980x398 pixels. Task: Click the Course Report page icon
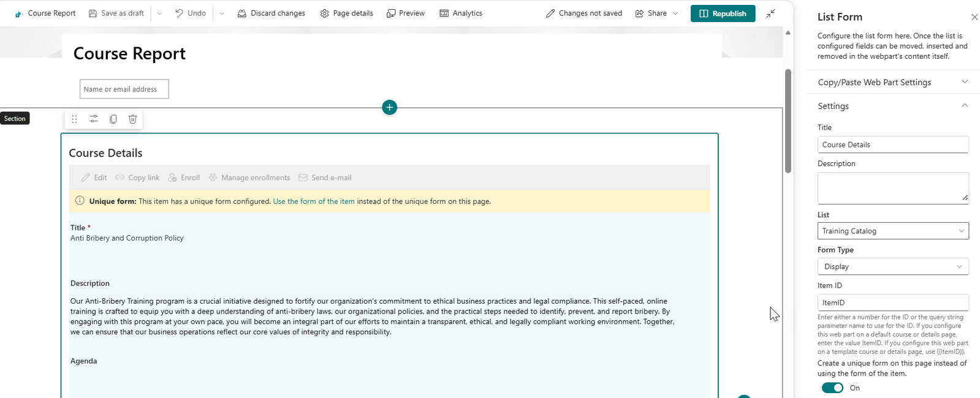(x=18, y=13)
